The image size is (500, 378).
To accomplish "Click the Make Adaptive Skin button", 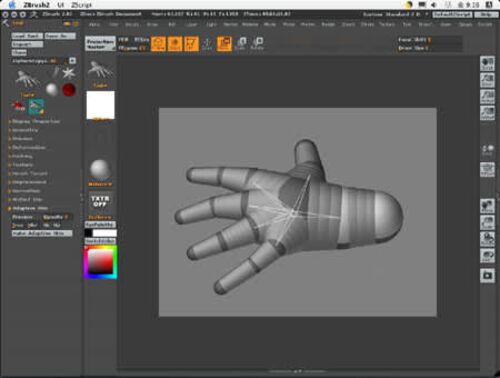I will (x=42, y=234).
